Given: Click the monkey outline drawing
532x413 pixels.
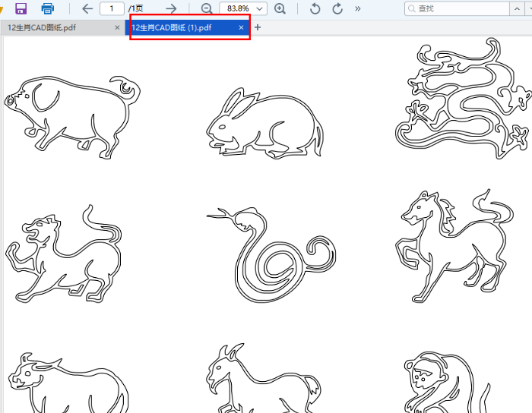Looking at the screenshot, I should [447, 382].
